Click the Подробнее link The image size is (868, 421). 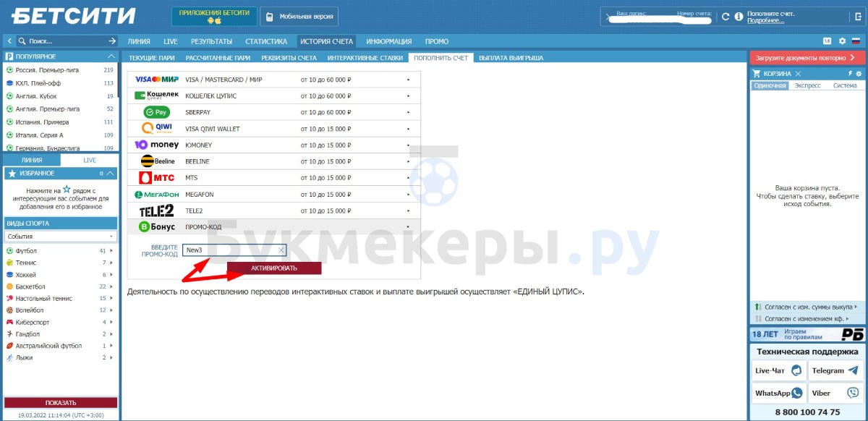(765, 20)
